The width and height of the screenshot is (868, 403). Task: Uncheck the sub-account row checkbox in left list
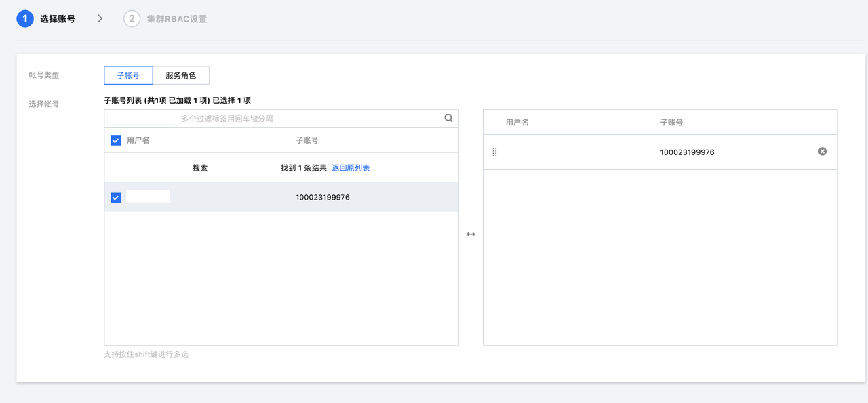click(x=116, y=198)
